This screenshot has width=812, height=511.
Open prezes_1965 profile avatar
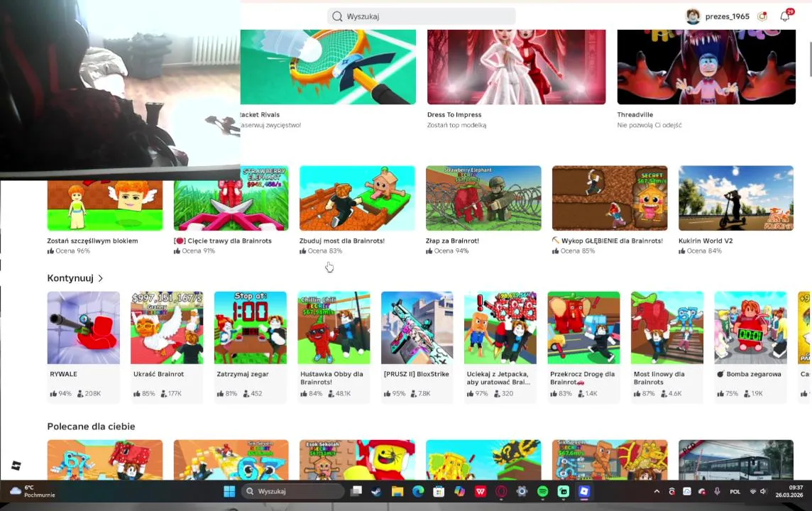pyautogui.click(x=693, y=16)
